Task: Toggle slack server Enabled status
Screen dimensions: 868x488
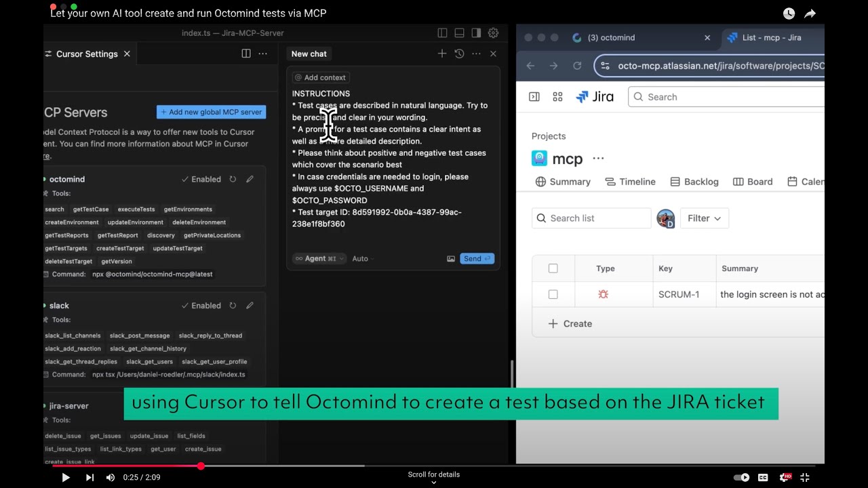Action: pyautogui.click(x=201, y=306)
